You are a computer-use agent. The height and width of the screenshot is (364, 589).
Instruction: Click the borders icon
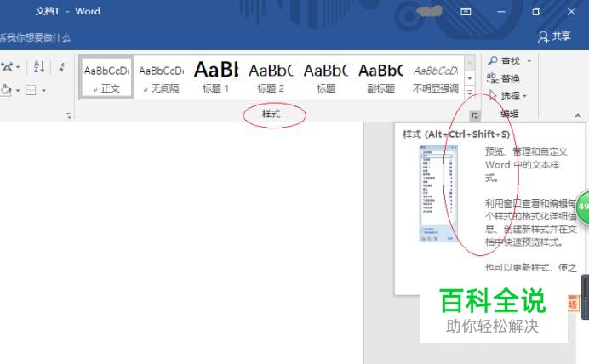pyautogui.click(x=31, y=90)
